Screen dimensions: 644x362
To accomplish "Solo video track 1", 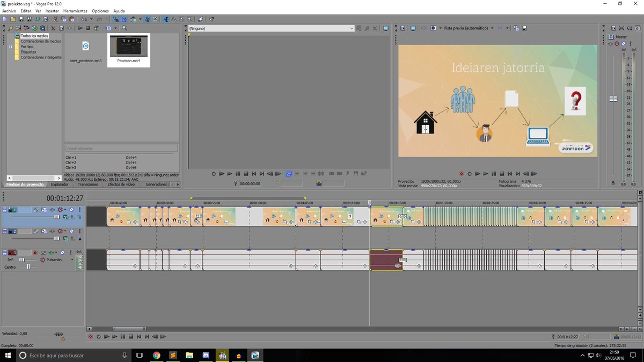I will click(x=79, y=210).
